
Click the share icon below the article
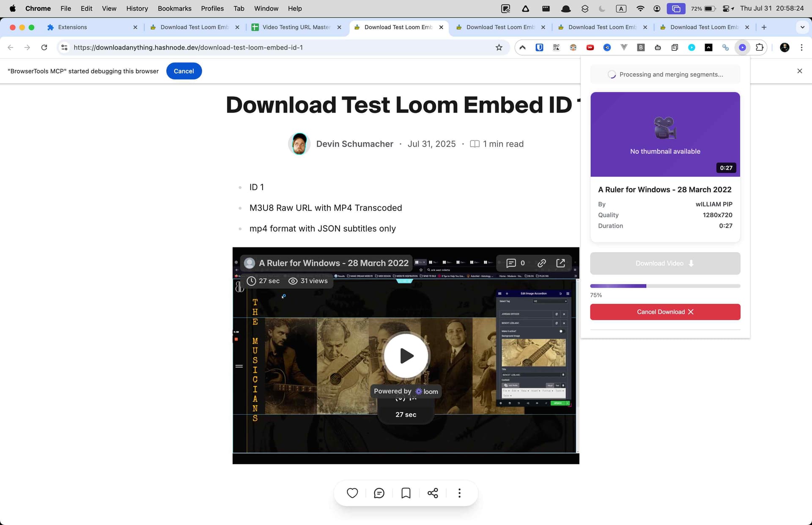tap(432, 492)
